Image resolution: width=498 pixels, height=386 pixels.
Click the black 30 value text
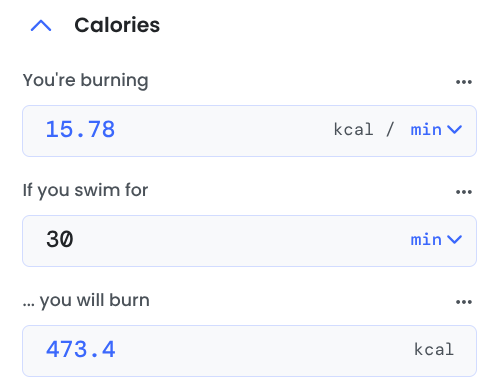click(x=60, y=239)
